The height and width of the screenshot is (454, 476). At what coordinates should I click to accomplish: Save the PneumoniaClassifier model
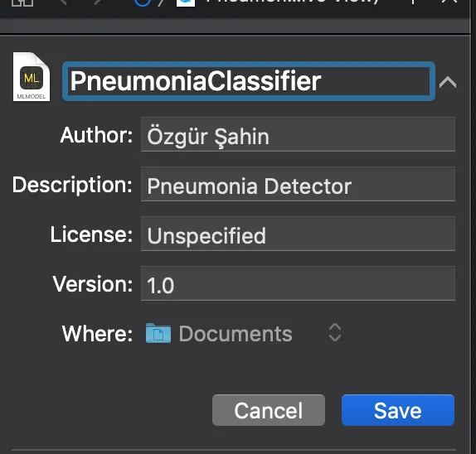398,410
